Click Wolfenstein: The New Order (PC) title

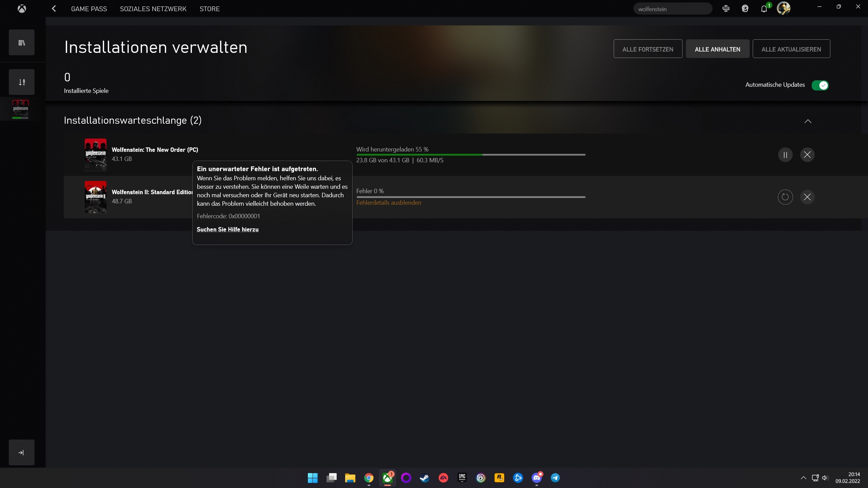tap(155, 150)
